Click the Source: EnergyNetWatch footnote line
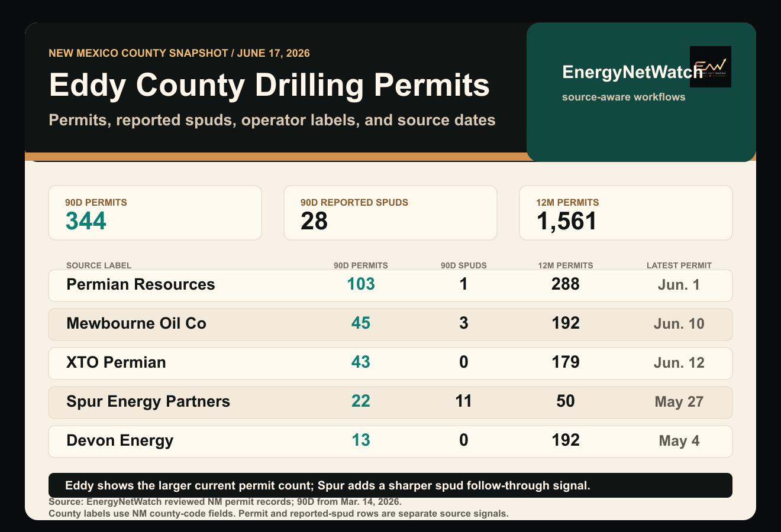This screenshot has height=532, width=781. click(x=225, y=502)
